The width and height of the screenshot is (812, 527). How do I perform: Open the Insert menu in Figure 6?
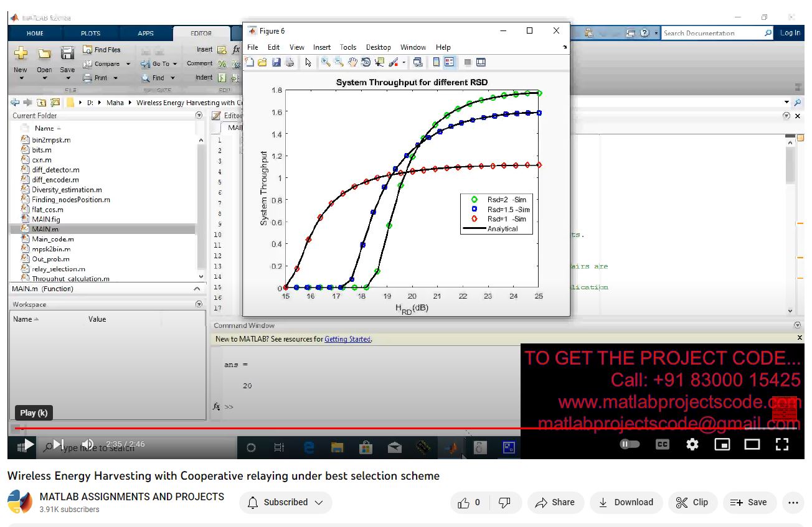(322, 47)
